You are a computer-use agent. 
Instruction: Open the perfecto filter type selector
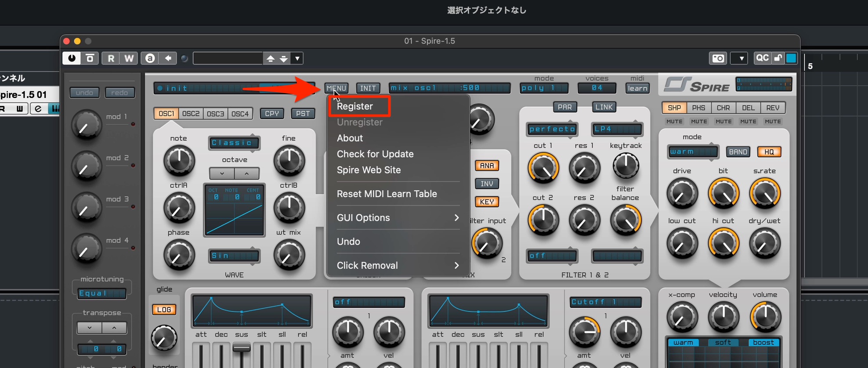[x=552, y=129]
